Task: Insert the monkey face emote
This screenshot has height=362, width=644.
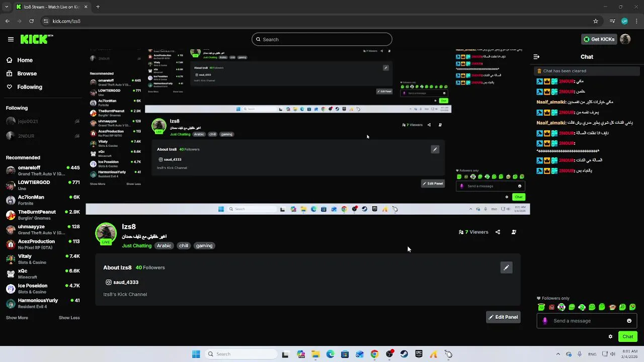Action: coord(612,307)
